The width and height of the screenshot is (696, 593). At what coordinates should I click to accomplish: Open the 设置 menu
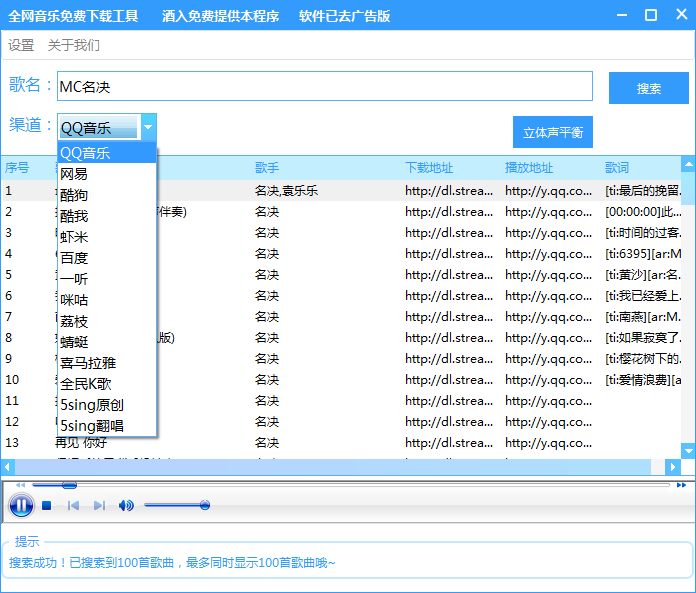[21, 45]
